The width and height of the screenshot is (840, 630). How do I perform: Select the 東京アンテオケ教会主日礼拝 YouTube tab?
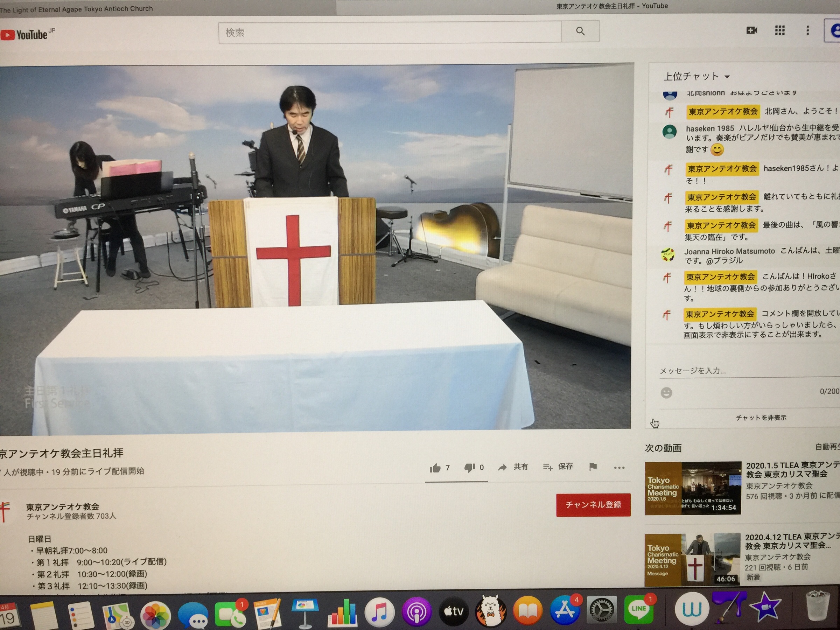(x=611, y=6)
